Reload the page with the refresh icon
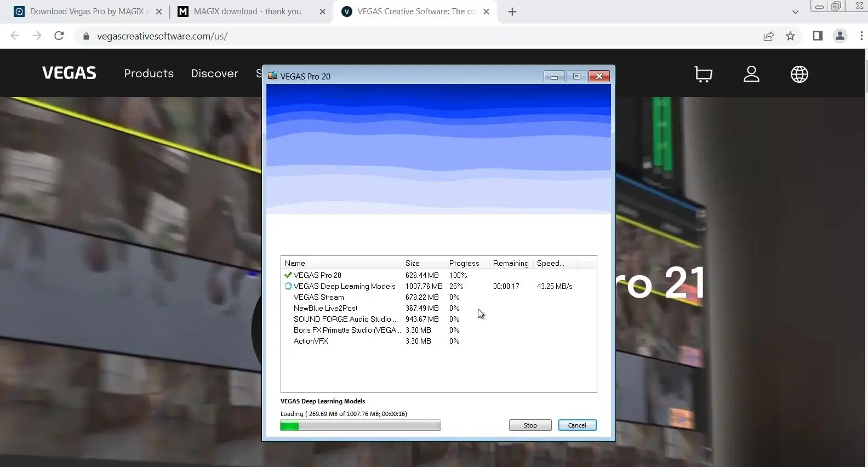This screenshot has height=467, width=868. coord(59,36)
